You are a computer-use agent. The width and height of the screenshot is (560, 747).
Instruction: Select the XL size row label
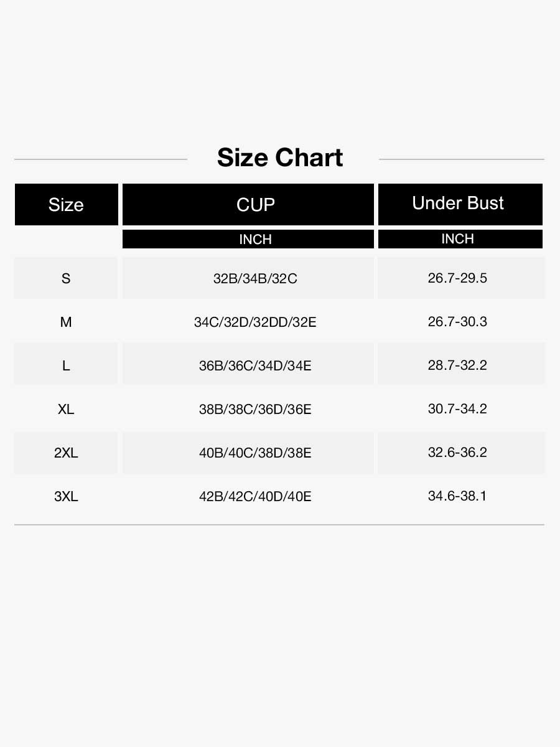[66, 409]
